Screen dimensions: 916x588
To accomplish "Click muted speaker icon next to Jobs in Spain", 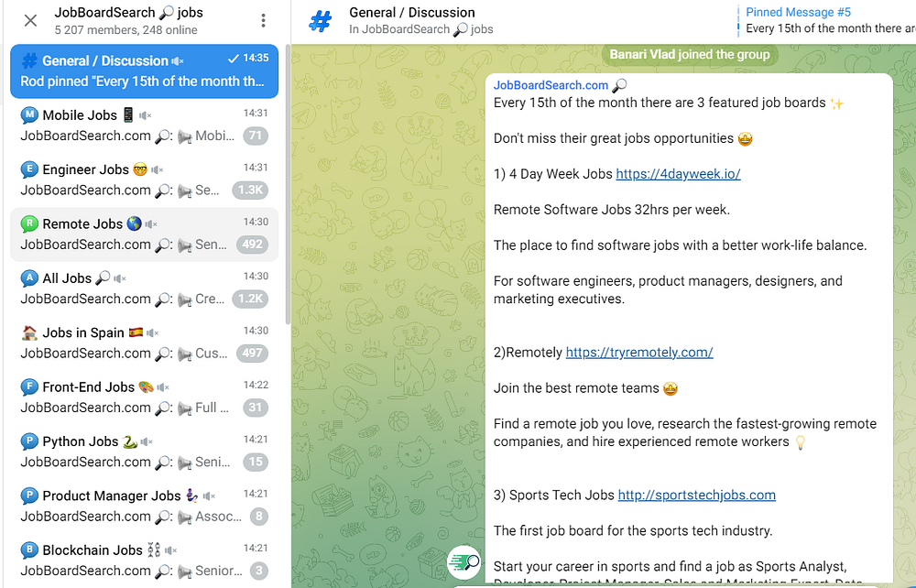I will coord(152,332).
